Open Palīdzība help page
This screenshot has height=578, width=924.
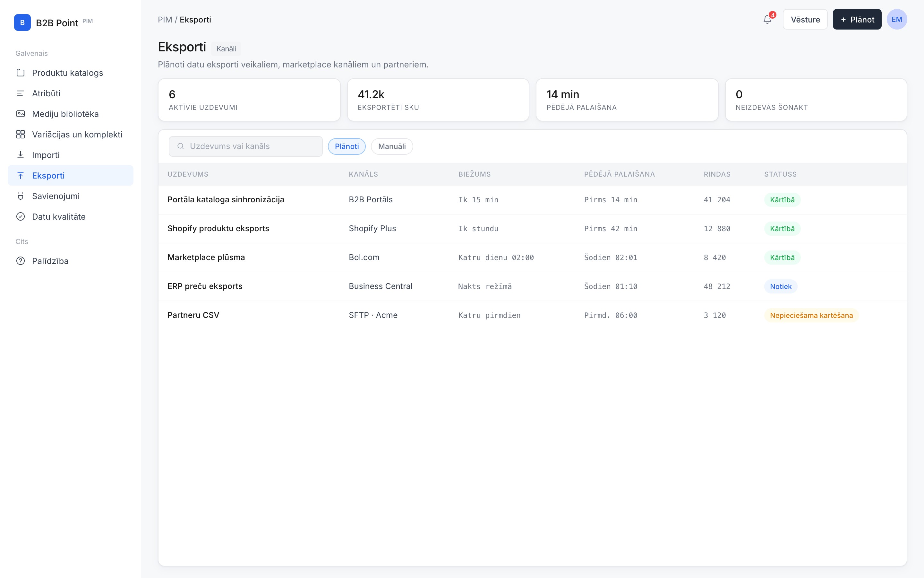point(71,261)
